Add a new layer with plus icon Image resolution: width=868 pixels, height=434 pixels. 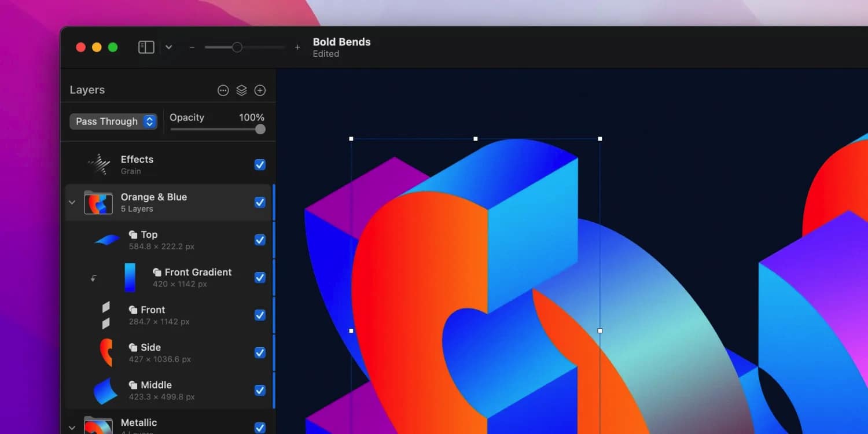(x=260, y=90)
